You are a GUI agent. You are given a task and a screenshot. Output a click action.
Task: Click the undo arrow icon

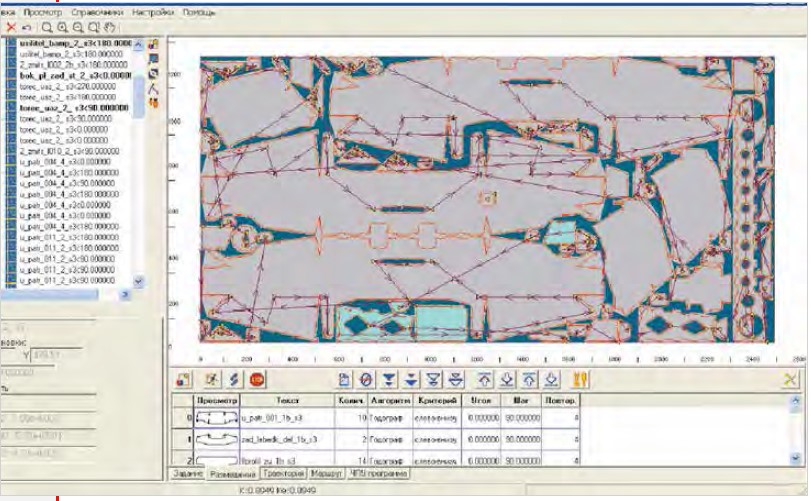coord(25,27)
